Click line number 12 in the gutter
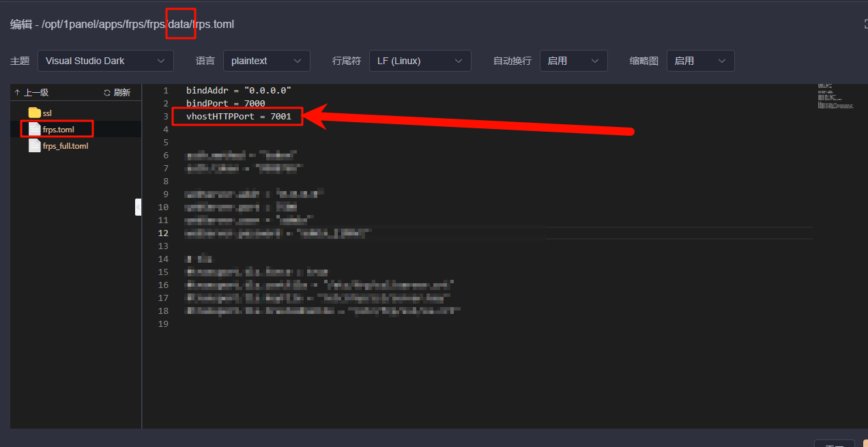 click(x=163, y=233)
